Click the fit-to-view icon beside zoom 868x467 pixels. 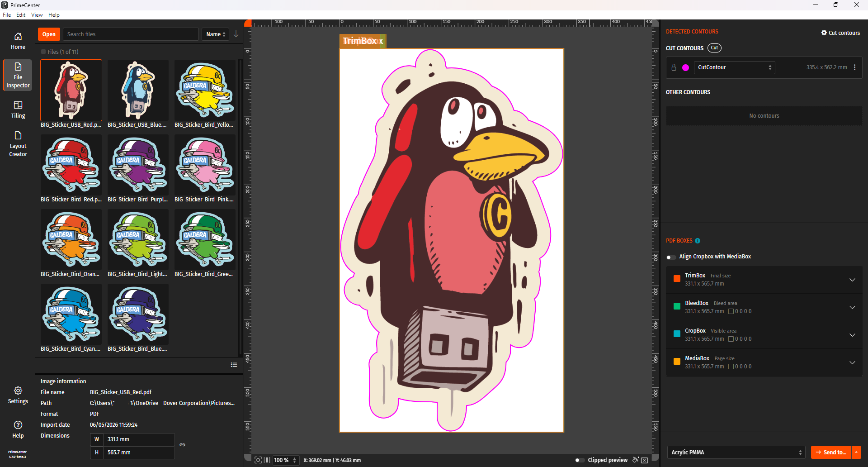(x=258, y=460)
